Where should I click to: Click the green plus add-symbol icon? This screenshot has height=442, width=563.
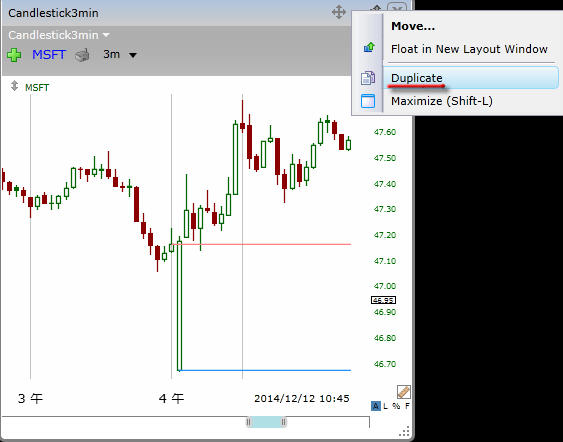click(14, 55)
